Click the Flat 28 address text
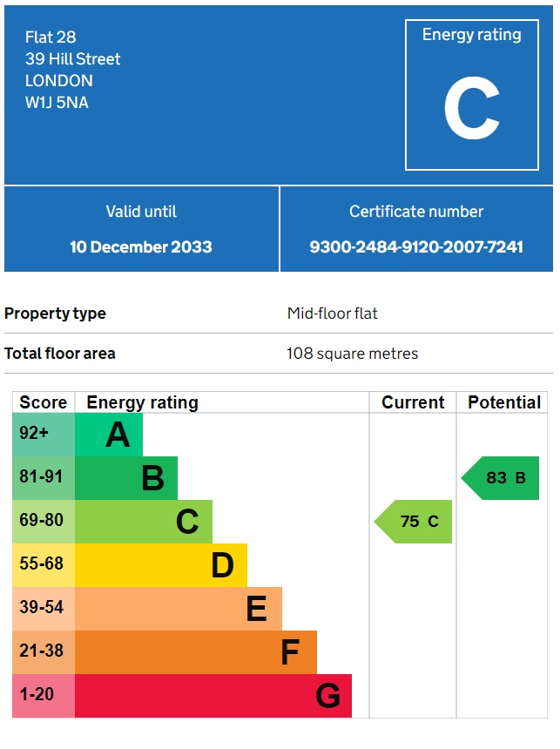 click(x=51, y=37)
